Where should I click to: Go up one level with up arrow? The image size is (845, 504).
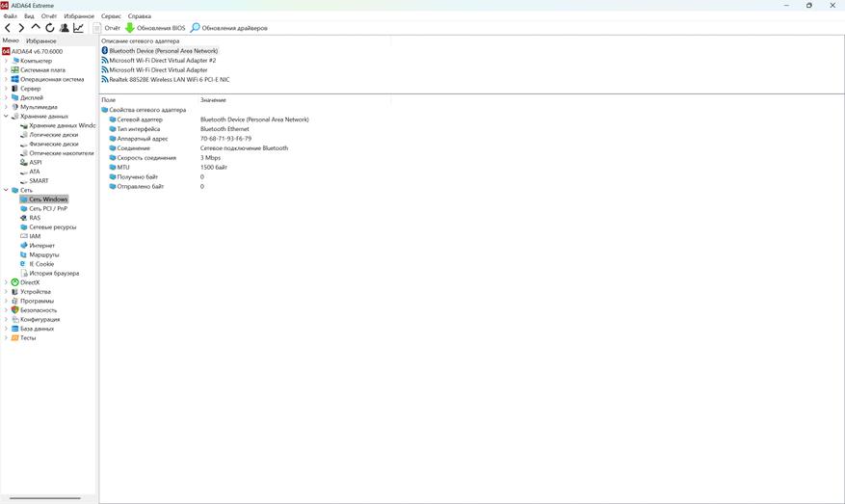(x=36, y=27)
